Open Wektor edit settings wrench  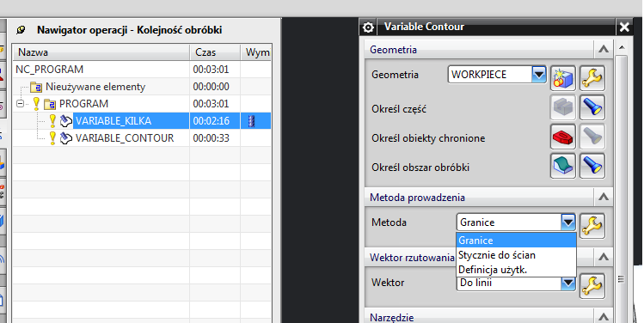pos(592,286)
